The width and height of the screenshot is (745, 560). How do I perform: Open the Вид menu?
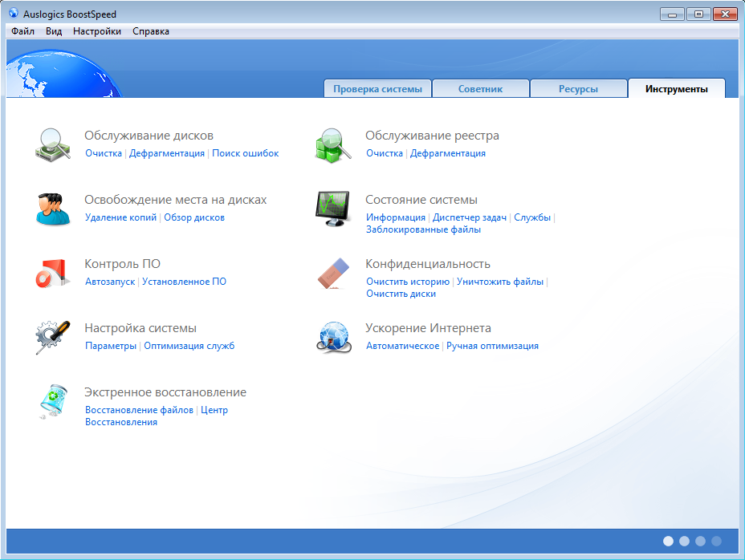coord(54,31)
